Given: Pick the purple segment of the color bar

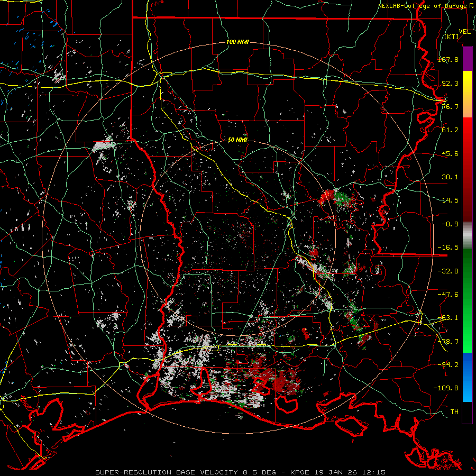Looking at the screenshot, I should pyautogui.click(x=468, y=59).
